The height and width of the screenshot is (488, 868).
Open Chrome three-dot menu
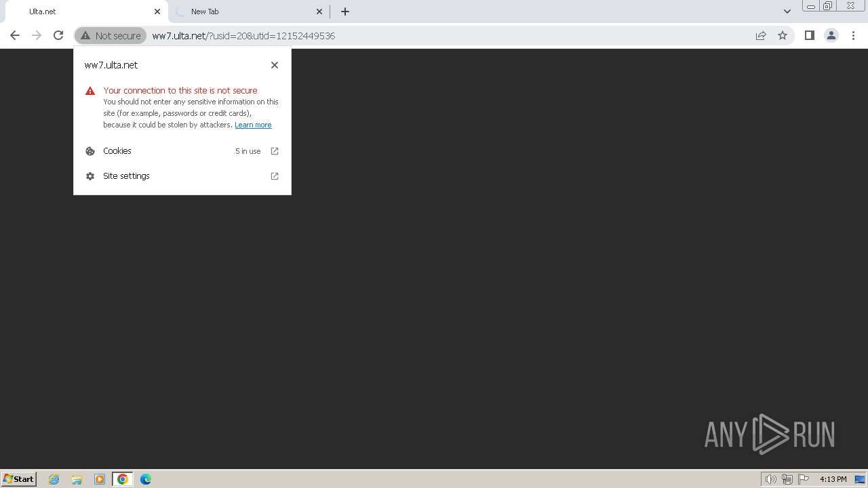point(853,35)
